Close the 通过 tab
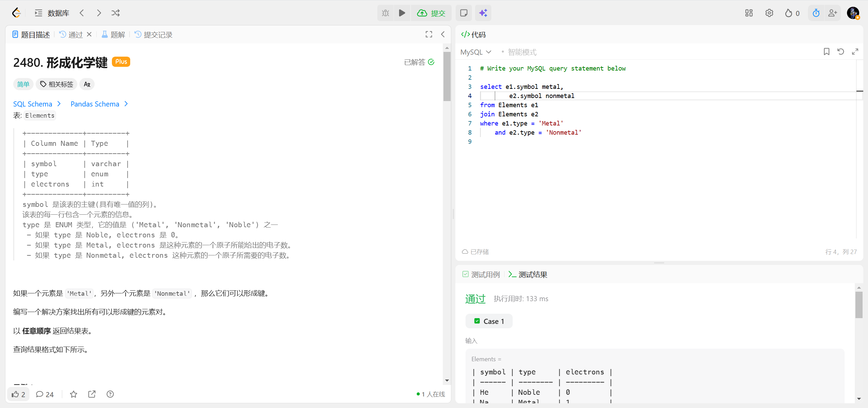868x408 pixels. click(89, 34)
